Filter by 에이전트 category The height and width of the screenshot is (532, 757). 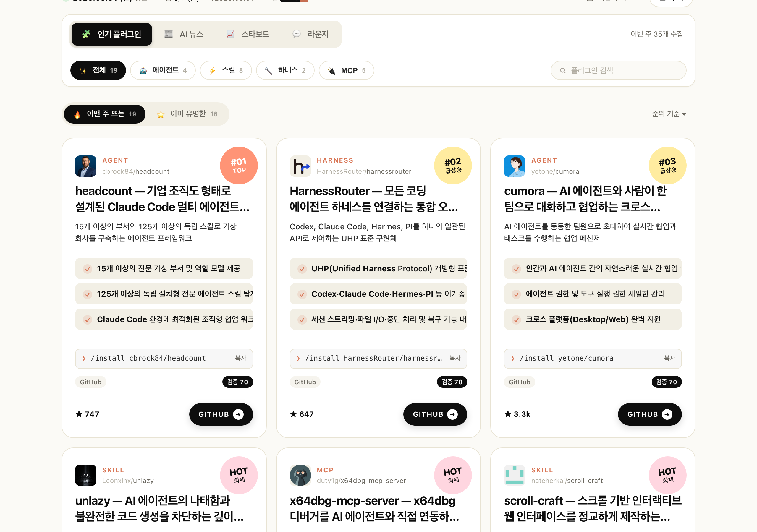163,70
